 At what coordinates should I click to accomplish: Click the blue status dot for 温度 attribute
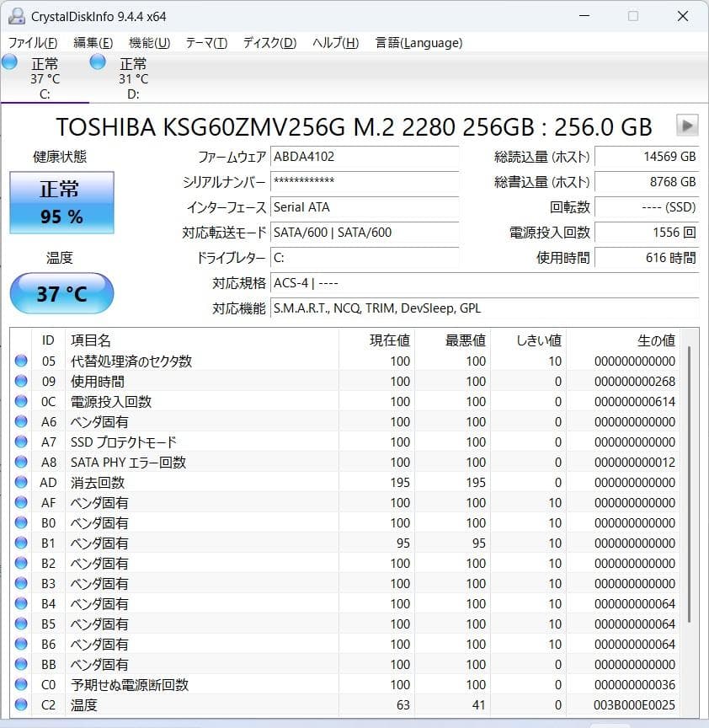point(22,704)
